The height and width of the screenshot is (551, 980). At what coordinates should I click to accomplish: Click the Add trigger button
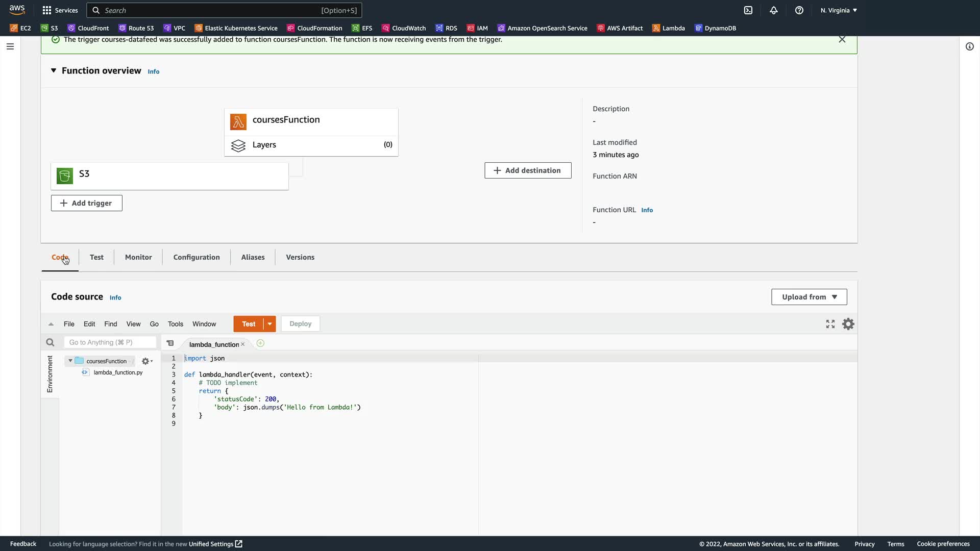(87, 203)
